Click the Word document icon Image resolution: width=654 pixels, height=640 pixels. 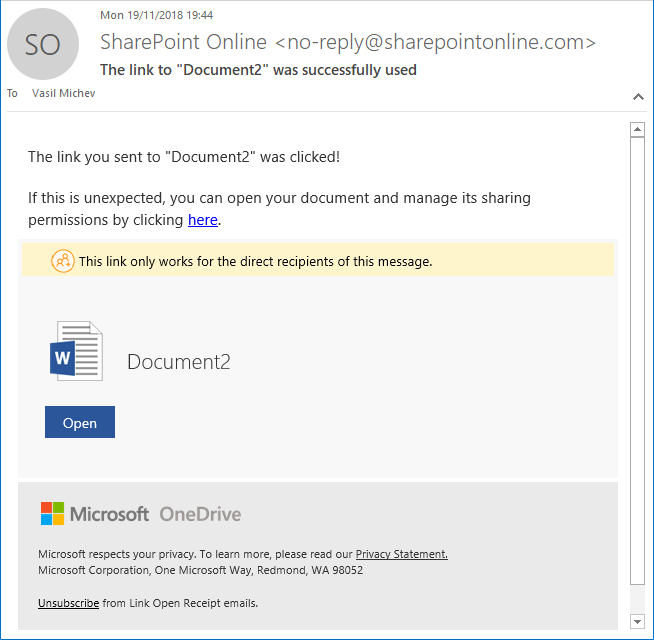click(76, 351)
